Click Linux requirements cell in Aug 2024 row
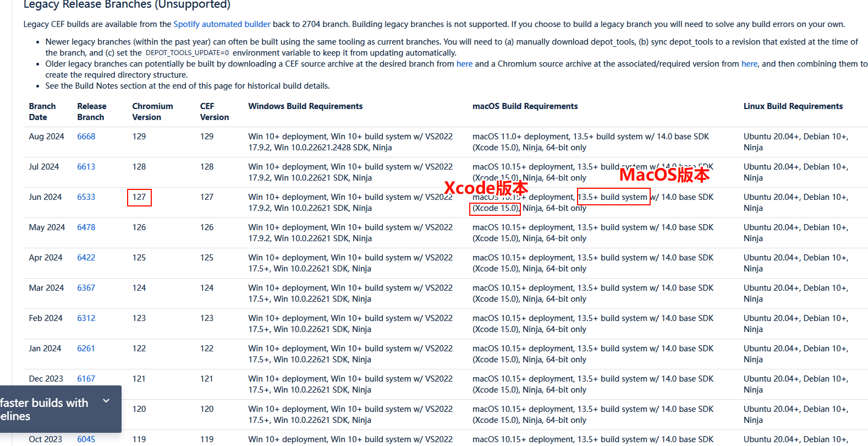Screen dimensions: 868x446 (796, 142)
